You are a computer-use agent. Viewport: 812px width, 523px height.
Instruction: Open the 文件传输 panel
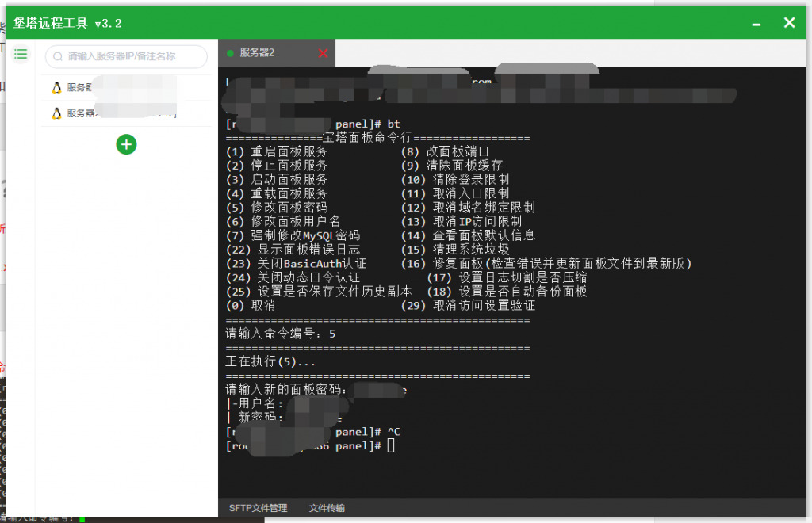coord(327,508)
